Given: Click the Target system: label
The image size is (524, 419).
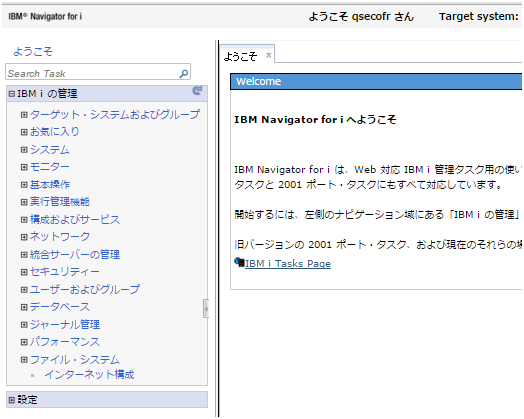Looking at the screenshot, I should click(x=479, y=16).
